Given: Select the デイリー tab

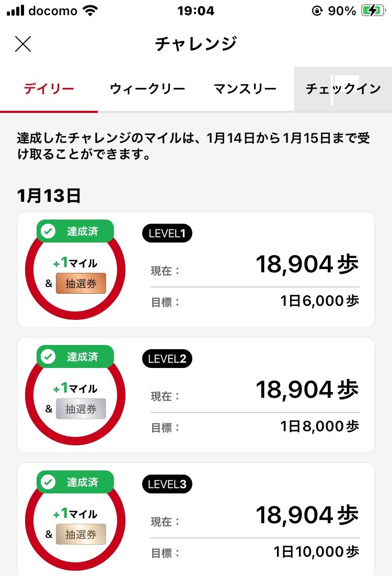Looking at the screenshot, I should [49, 89].
